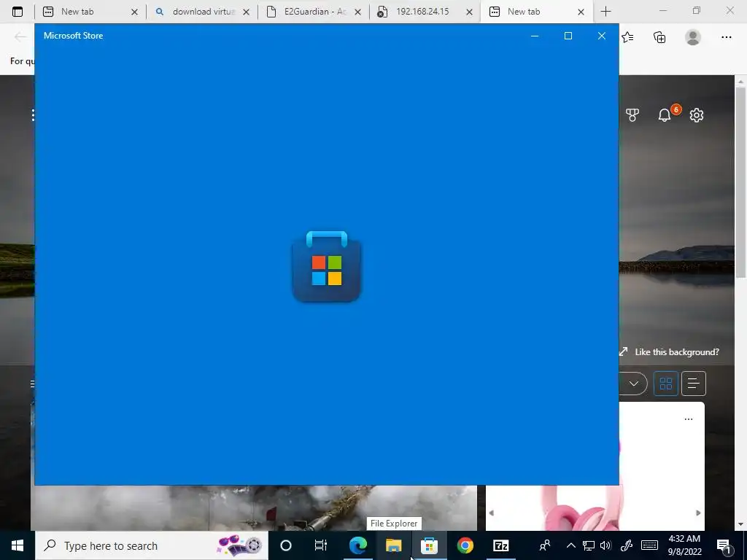Click the Microsoft Store logo
This screenshot has height=560, width=747.
point(326,267)
